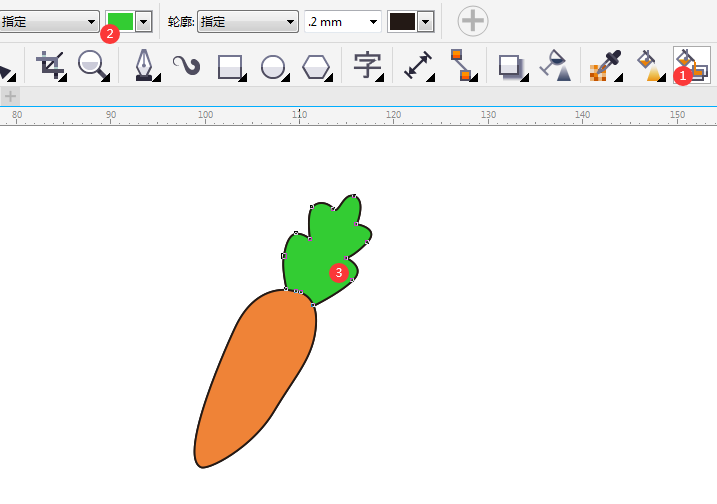
Task: Click the round plus add button
Action: point(473,21)
